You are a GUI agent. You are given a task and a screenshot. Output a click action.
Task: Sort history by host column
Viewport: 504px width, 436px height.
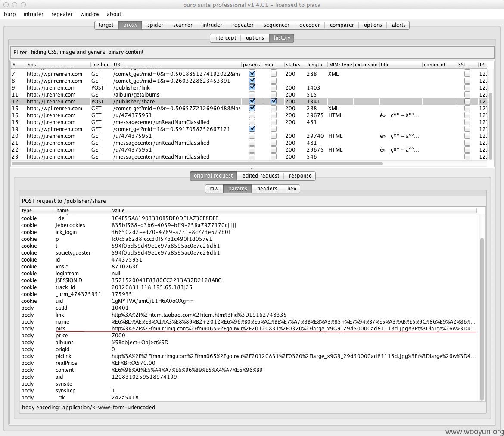point(58,65)
